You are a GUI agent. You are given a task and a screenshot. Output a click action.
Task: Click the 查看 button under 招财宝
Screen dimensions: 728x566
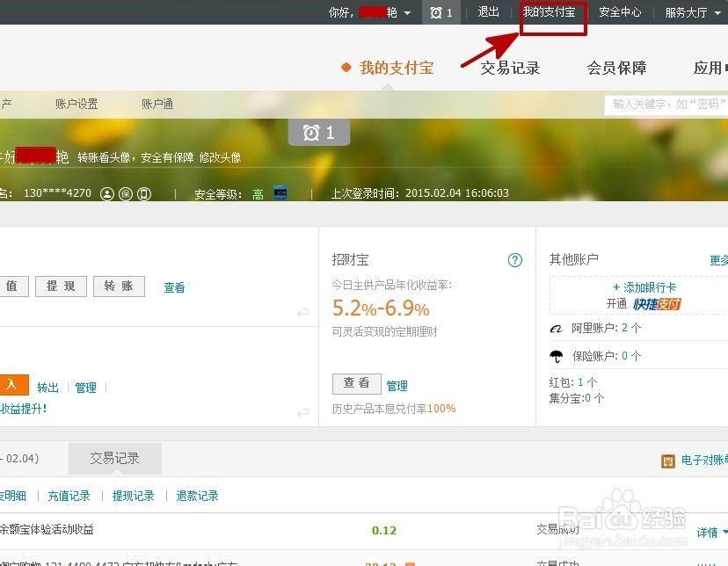357,383
